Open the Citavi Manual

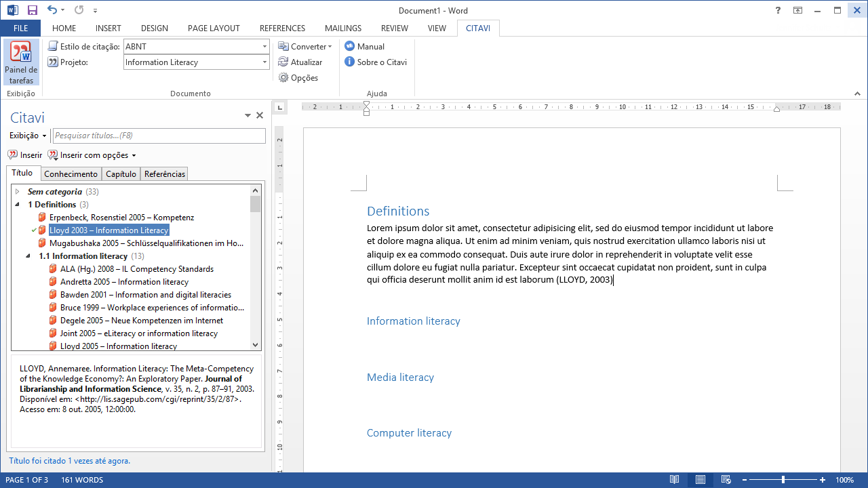pos(365,47)
